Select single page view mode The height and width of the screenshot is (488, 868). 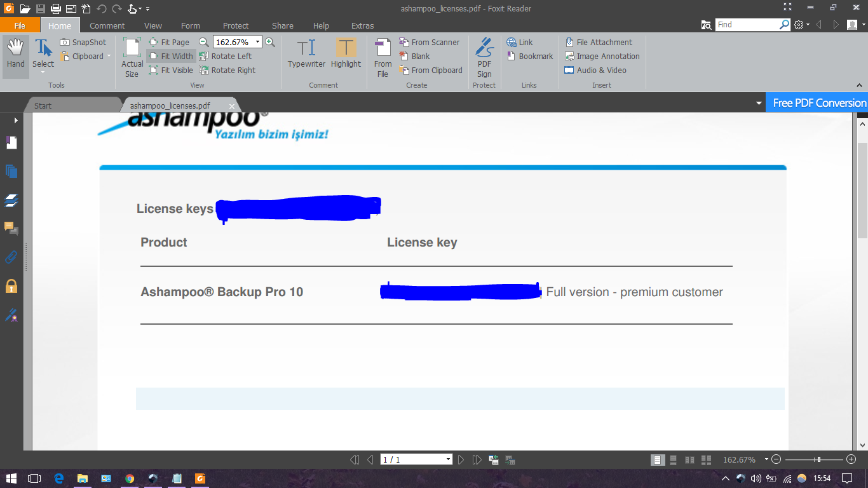[x=658, y=459]
